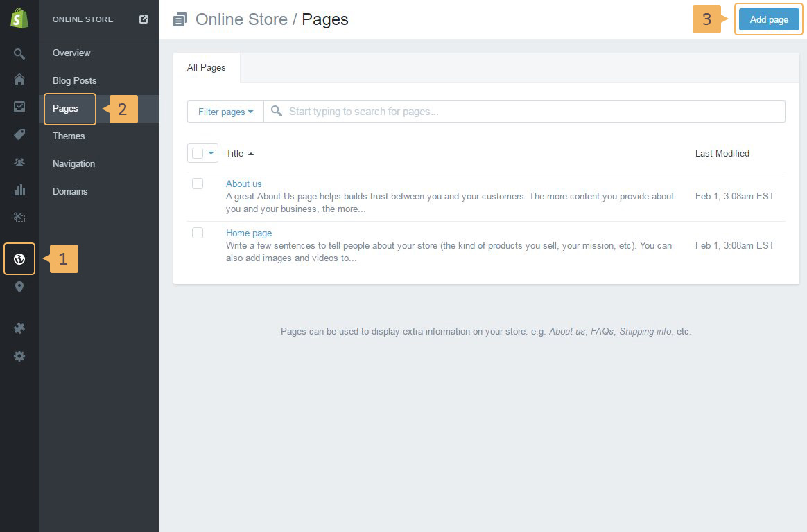The width and height of the screenshot is (807, 532).
Task: Tick the checkbox for About us page
Action: (198, 184)
